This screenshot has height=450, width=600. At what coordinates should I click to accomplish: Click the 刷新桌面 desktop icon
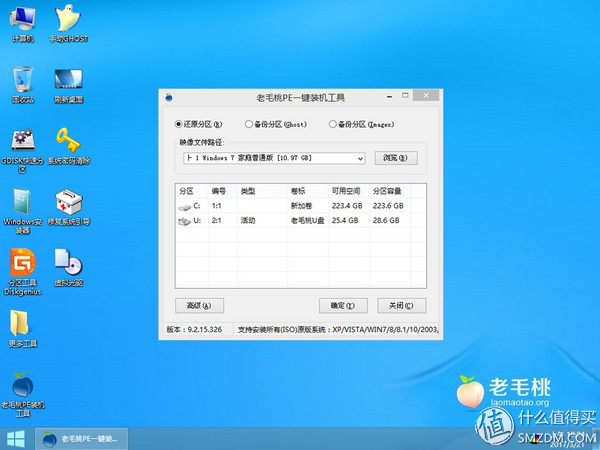pyautogui.click(x=69, y=86)
